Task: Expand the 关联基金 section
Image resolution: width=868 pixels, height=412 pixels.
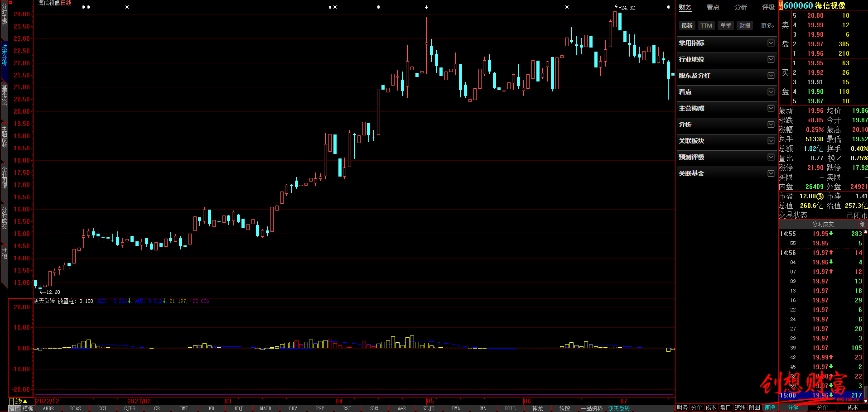Action: tap(726, 173)
